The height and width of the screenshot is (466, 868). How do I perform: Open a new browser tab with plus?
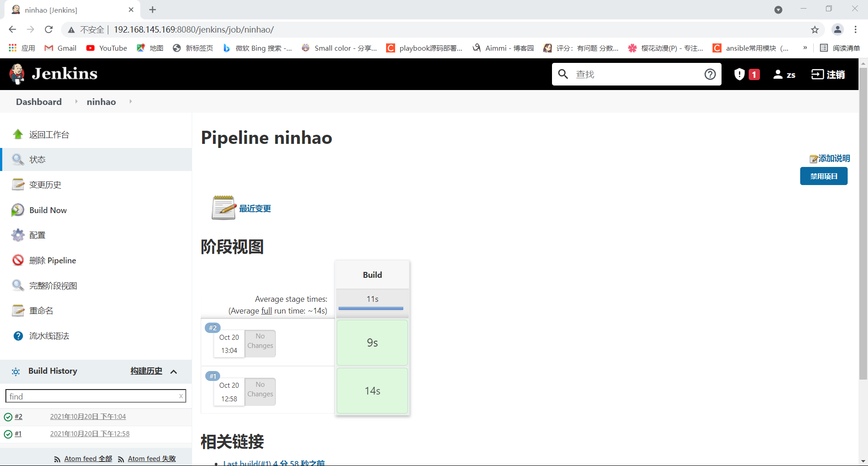click(x=152, y=10)
